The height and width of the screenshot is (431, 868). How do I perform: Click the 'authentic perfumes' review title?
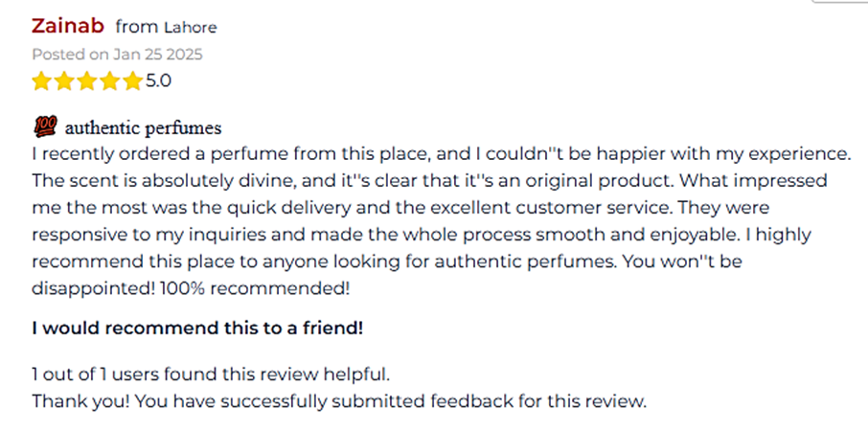(144, 128)
